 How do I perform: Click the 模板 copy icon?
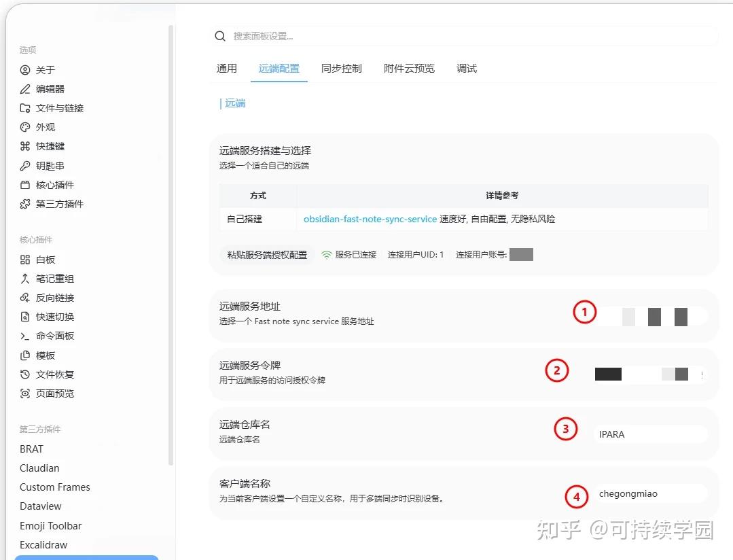(x=24, y=355)
